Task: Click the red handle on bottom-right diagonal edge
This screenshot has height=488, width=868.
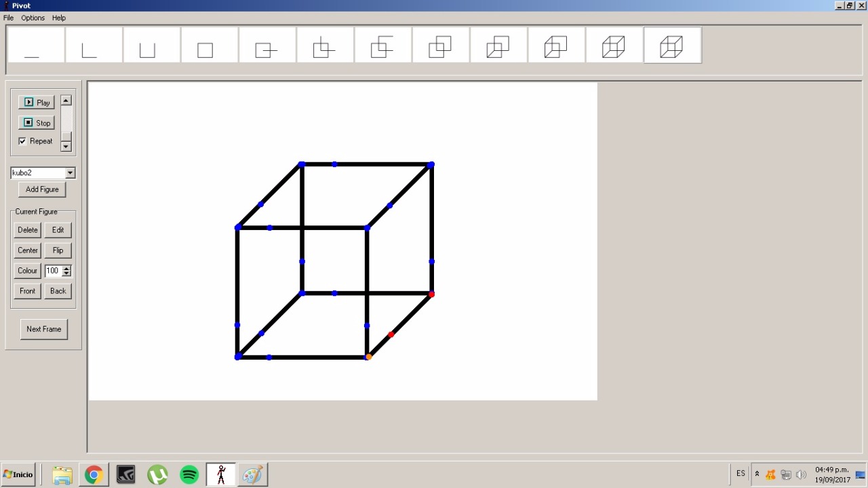Action: [x=391, y=335]
